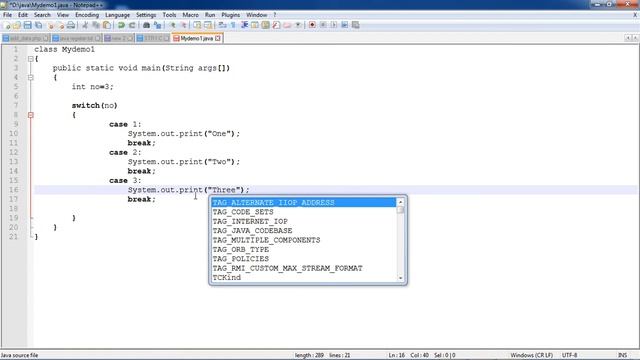Collapse the switch block fold marker
Image resolution: width=640 pixels, height=360 pixels.
[31, 115]
